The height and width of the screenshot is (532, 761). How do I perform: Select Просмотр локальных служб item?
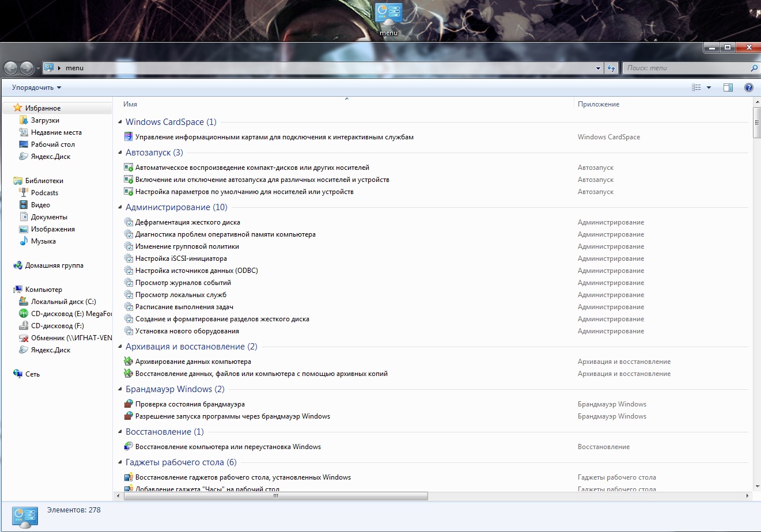[x=181, y=295]
